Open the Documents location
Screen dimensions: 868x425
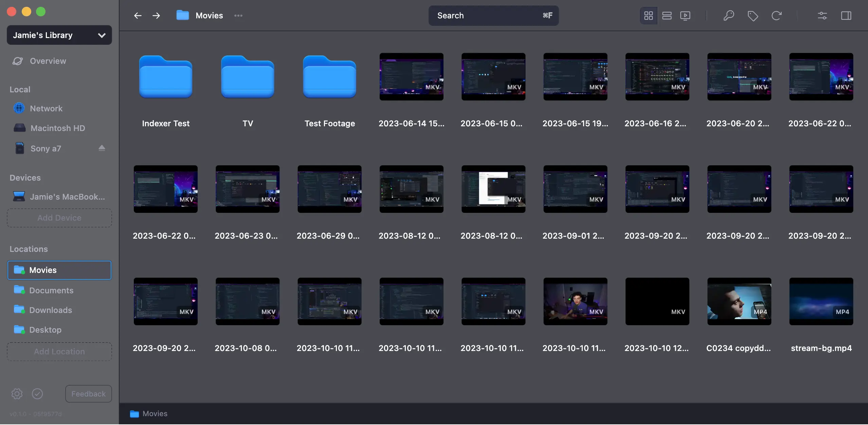(51, 290)
